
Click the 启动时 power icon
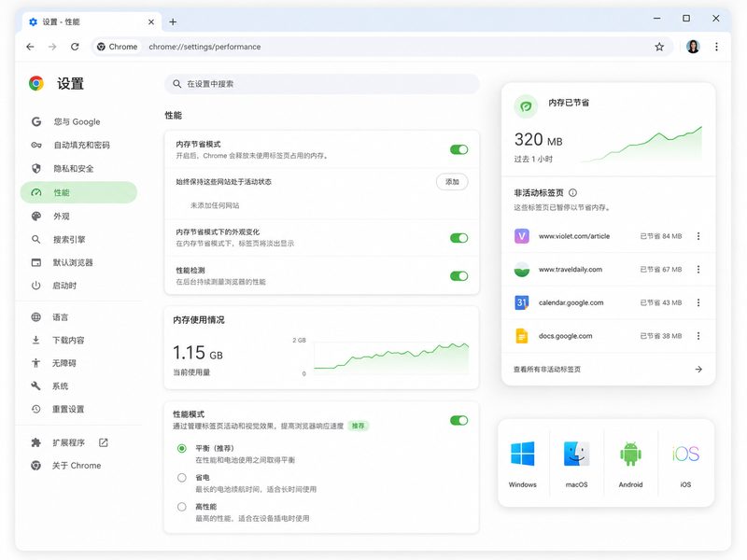pyautogui.click(x=36, y=286)
